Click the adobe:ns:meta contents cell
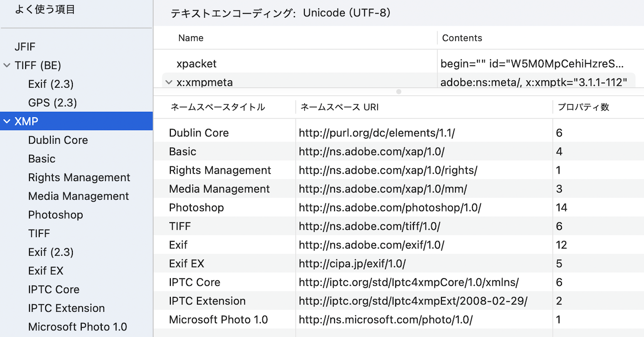 pyautogui.click(x=533, y=83)
